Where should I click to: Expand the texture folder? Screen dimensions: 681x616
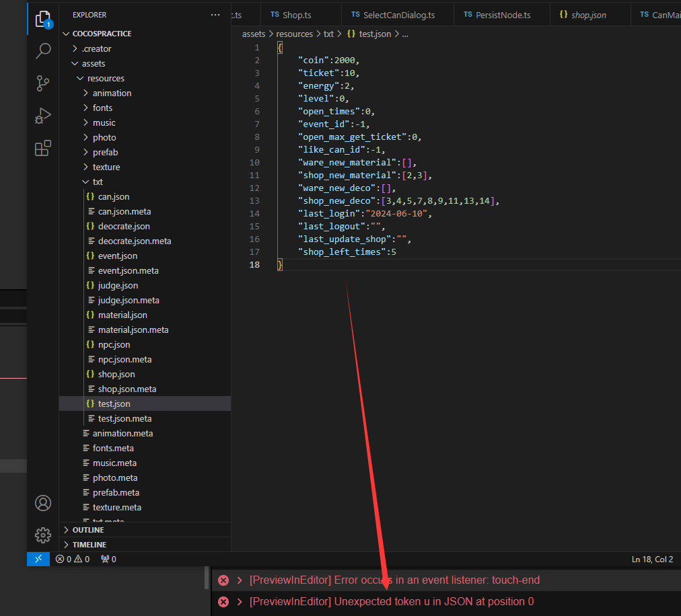[85, 167]
